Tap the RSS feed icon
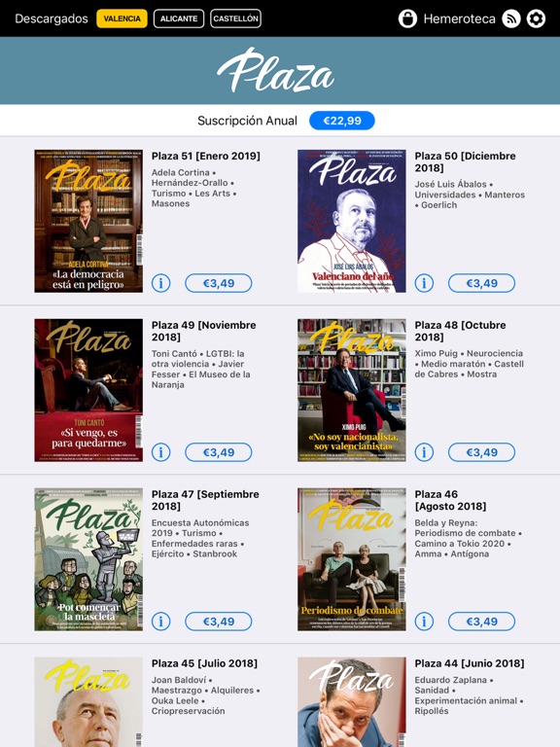The height and width of the screenshot is (747, 560). coord(511,18)
